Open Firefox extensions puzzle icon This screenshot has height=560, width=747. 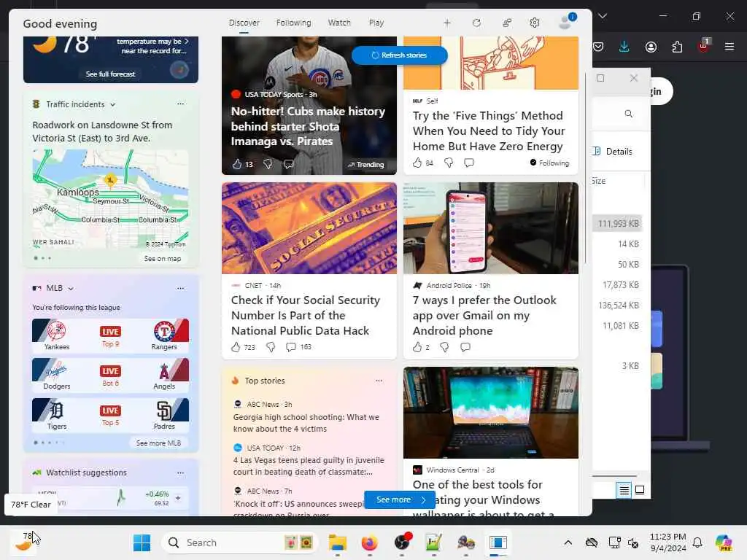[677, 47]
